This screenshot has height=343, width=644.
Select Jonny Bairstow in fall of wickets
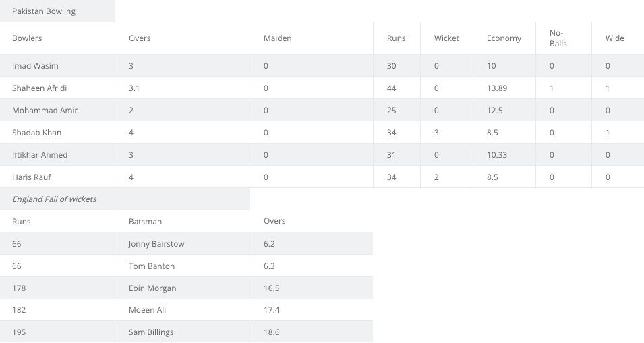coord(156,244)
